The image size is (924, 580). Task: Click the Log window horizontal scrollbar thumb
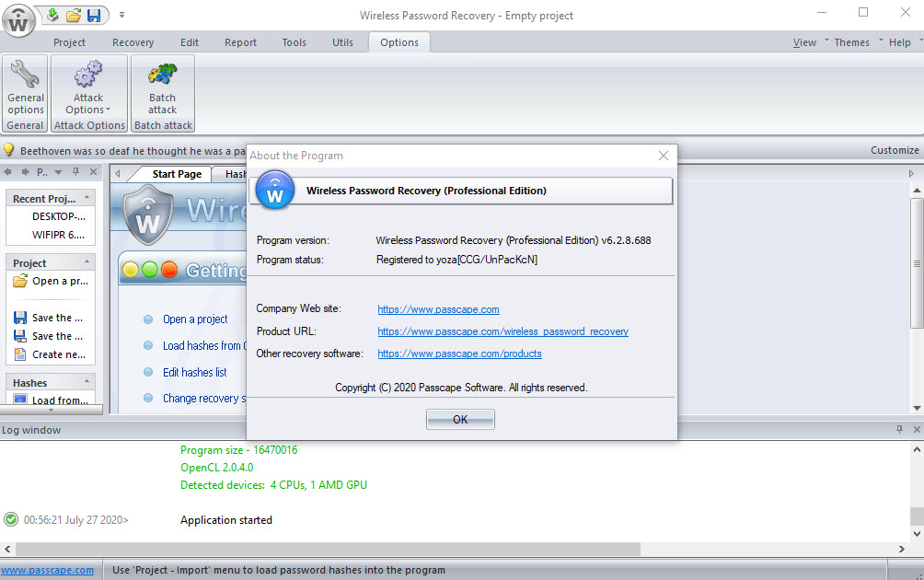[329, 549]
